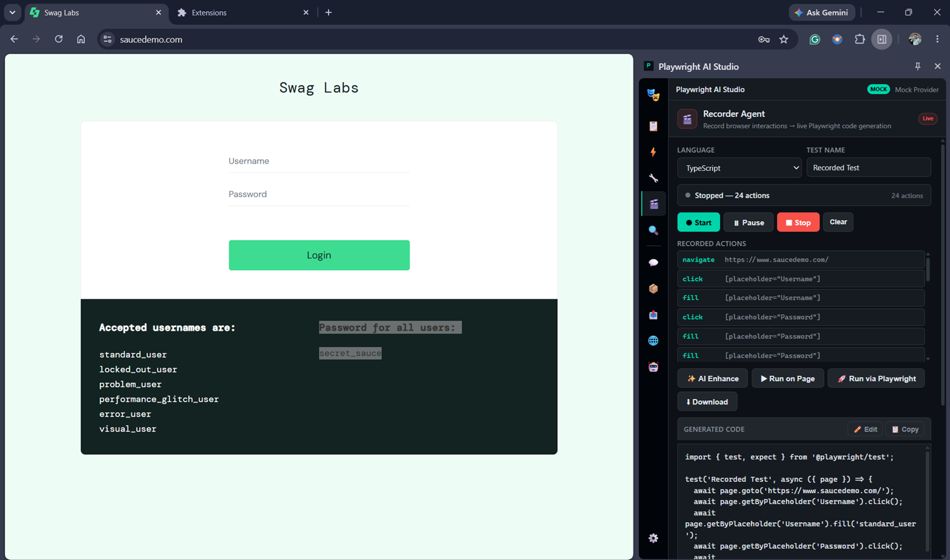The width and height of the screenshot is (950, 560).
Task: Start recording with the Start button
Action: [x=698, y=222]
